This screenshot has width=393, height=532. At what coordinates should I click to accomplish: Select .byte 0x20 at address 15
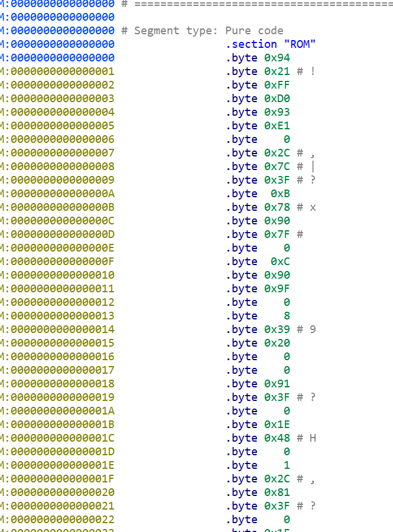(258, 342)
